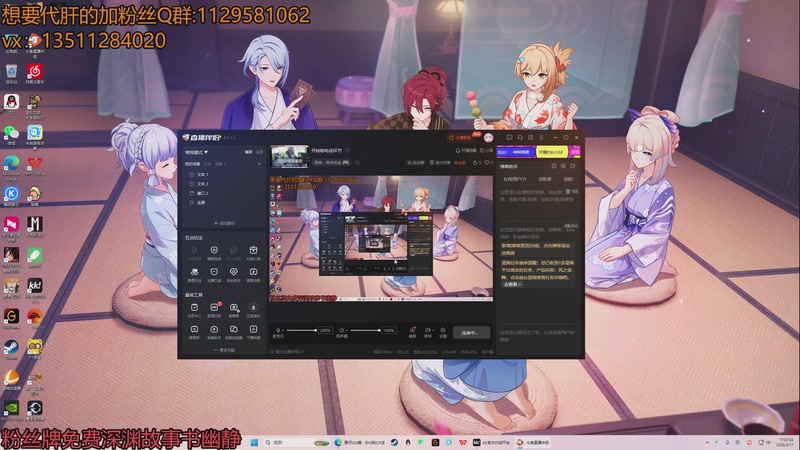Click the stream cover thumbnail

tap(289, 157)
